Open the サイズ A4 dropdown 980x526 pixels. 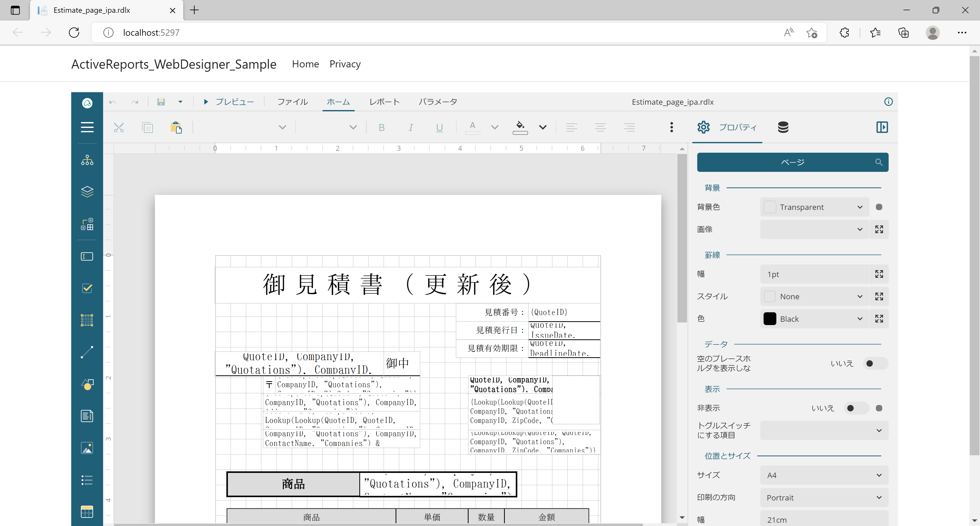coord(824,475)
